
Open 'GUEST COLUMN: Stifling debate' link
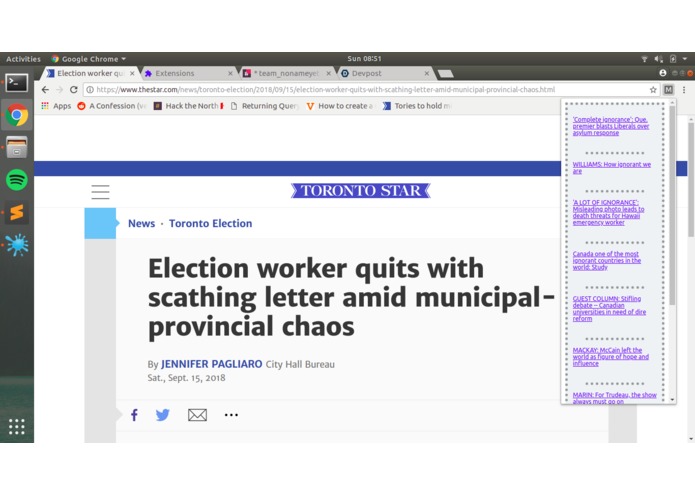[x=609, y=308]
